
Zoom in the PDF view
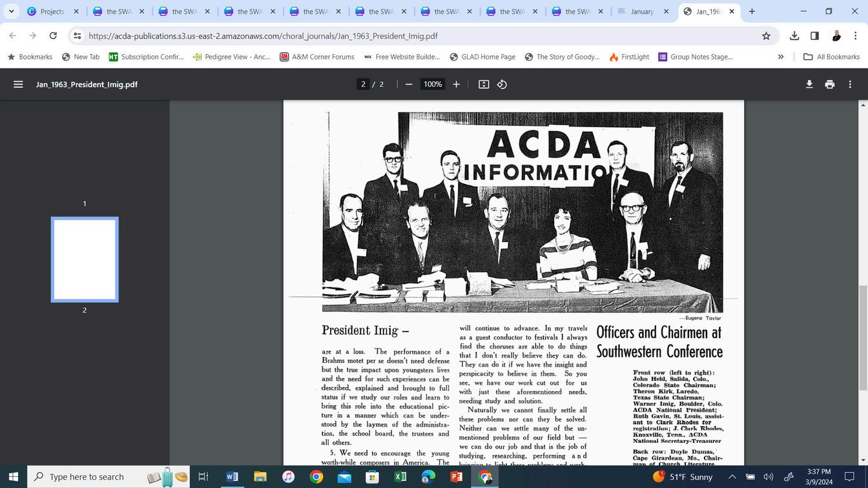coord(456,85)
